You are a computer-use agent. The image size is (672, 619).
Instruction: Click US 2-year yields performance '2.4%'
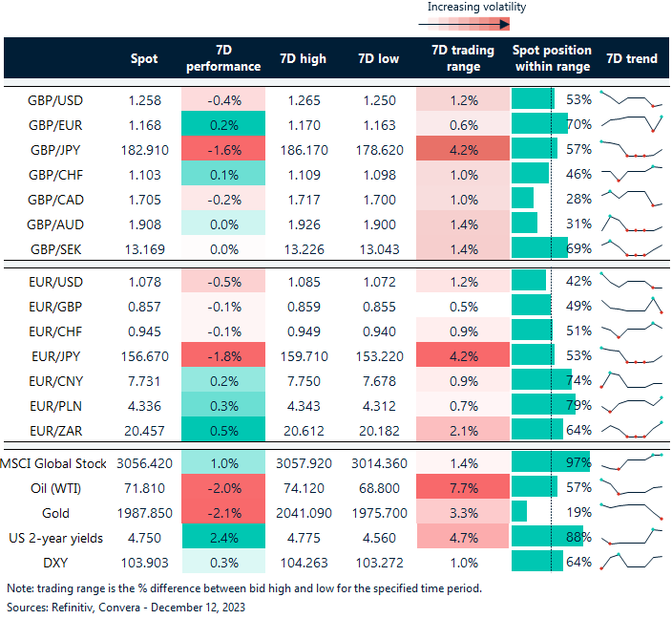point(223,536)
